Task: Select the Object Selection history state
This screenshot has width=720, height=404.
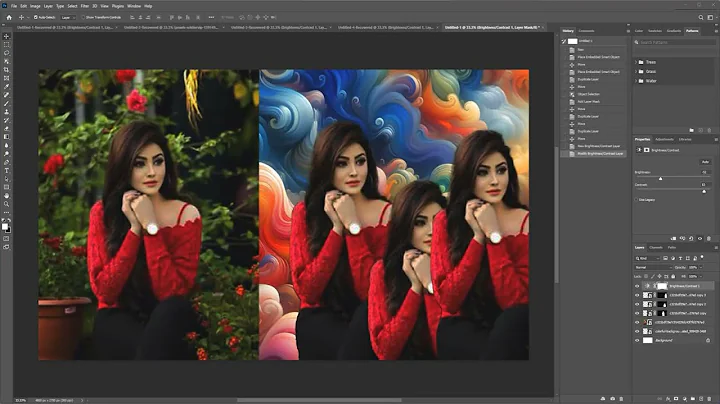Action: pos(588,94)
